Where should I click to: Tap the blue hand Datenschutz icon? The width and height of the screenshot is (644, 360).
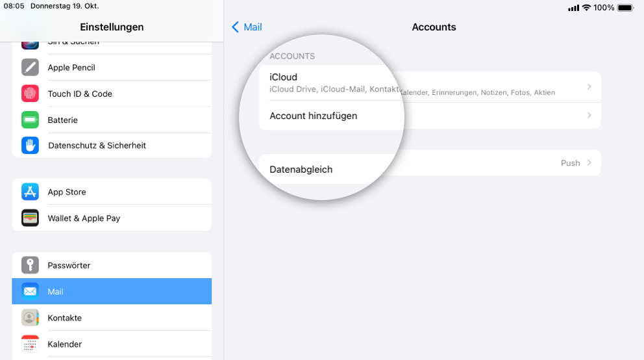coord(30,146)
